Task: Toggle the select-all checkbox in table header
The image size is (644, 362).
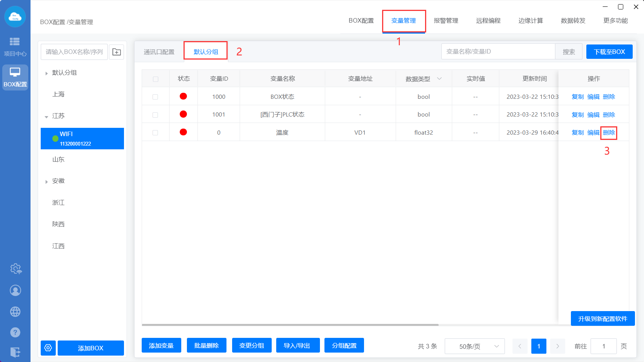Action: pos(155,79)
